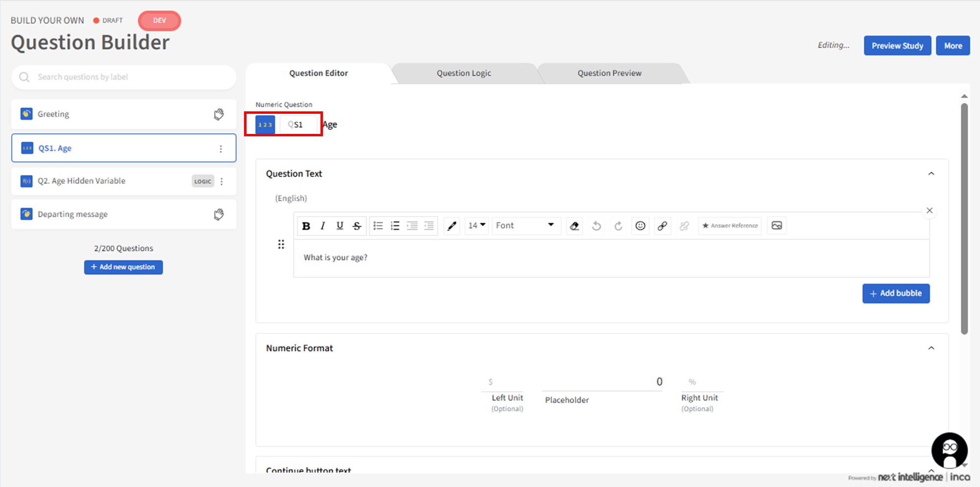Insert a bulleted list
Image resolution: width=980 pixels, height=487 pixels.
(378, 226)
